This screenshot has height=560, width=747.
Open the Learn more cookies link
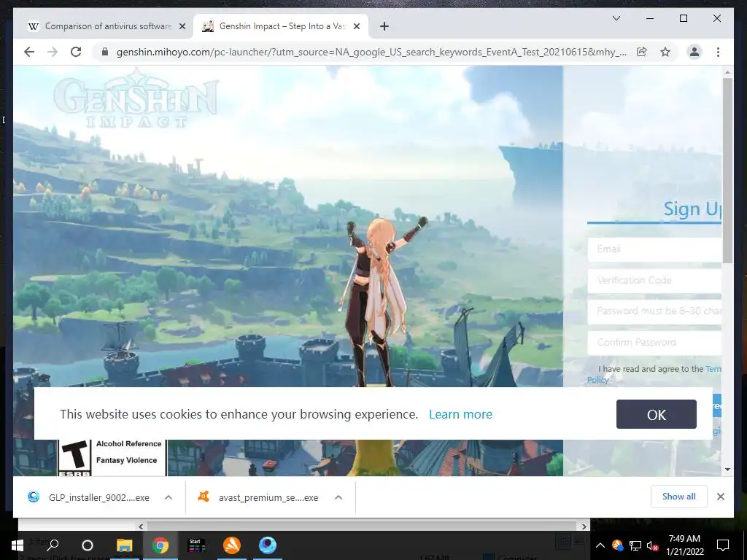point(460,414)
